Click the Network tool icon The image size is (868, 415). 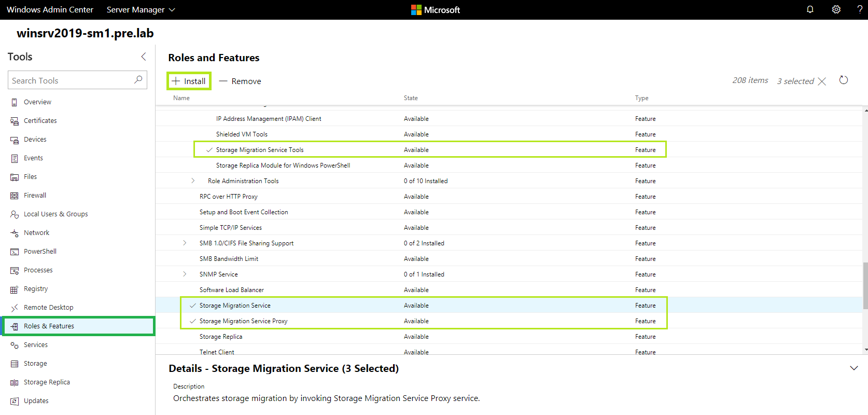15,233
